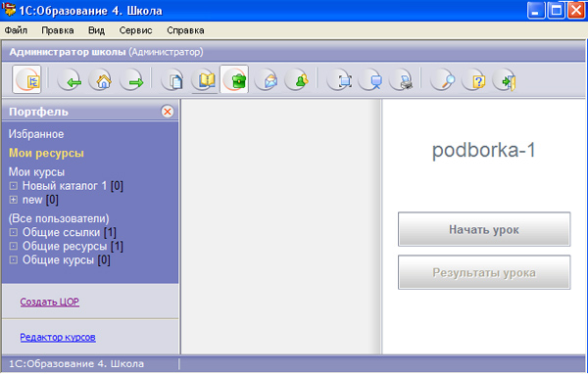
Task: Open the users icon in toolbar
Action: [298, 80]
